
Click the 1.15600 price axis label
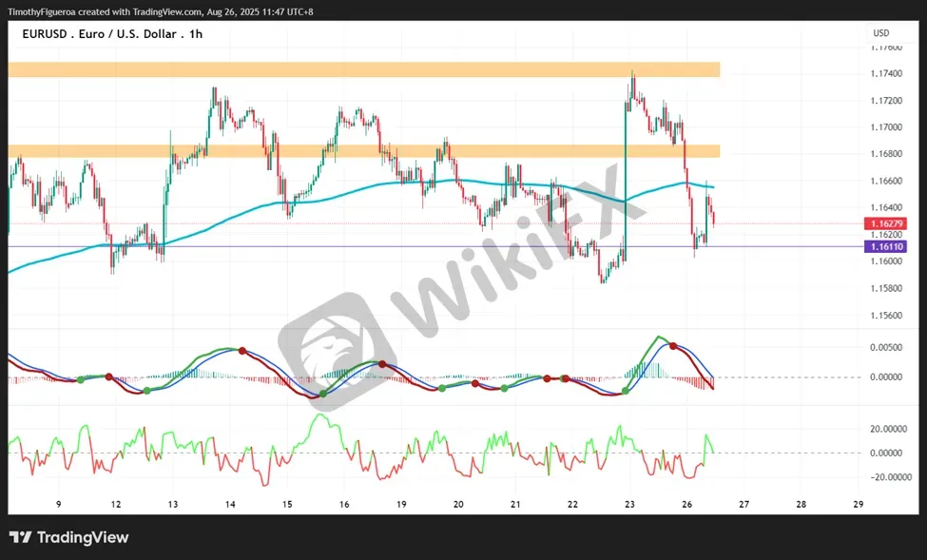[886, 316]
